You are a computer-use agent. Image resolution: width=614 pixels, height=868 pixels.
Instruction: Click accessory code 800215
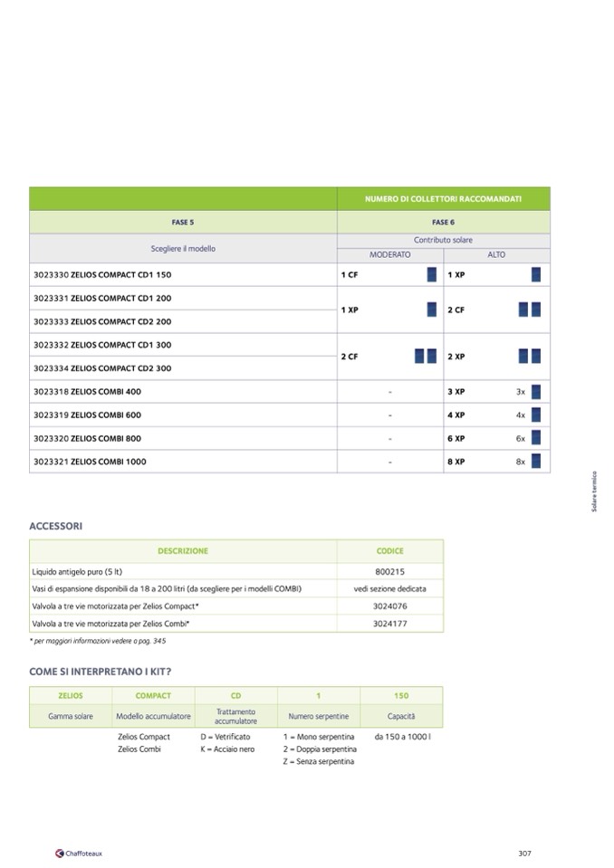click(x=389, y=572)
